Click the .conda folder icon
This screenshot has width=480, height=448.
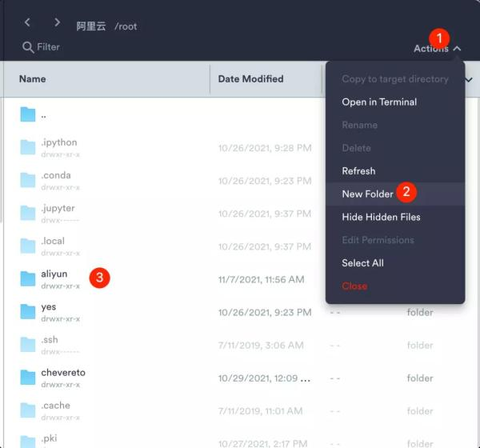(x=28, y=180)
